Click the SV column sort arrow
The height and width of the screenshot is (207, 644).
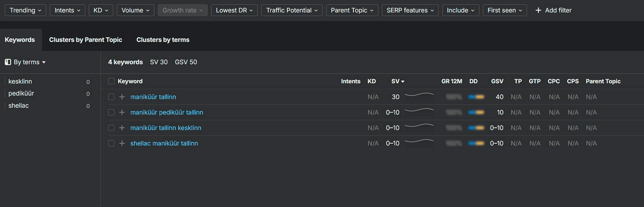click(403, 82)
